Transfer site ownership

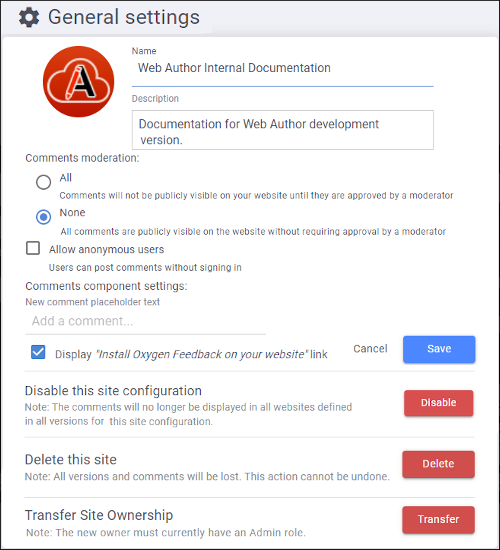pos(438,519)
